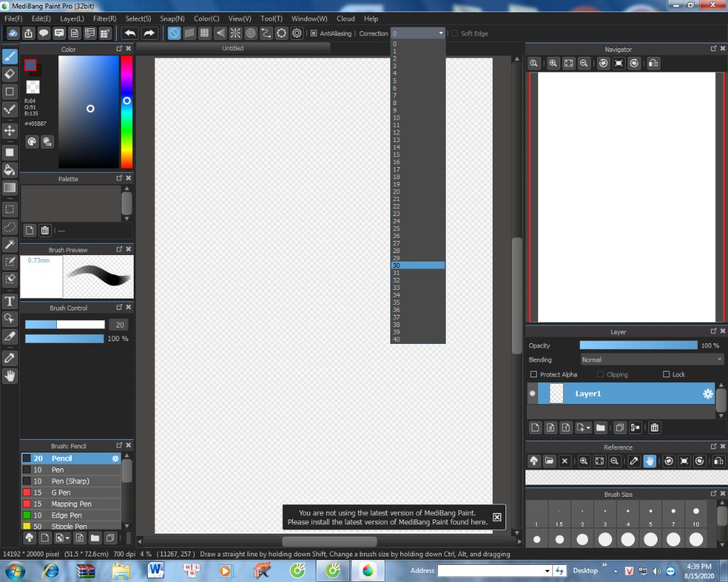Select the G Pen brush
This screenshot has height=582, width=728.
(x=71, y=492)
